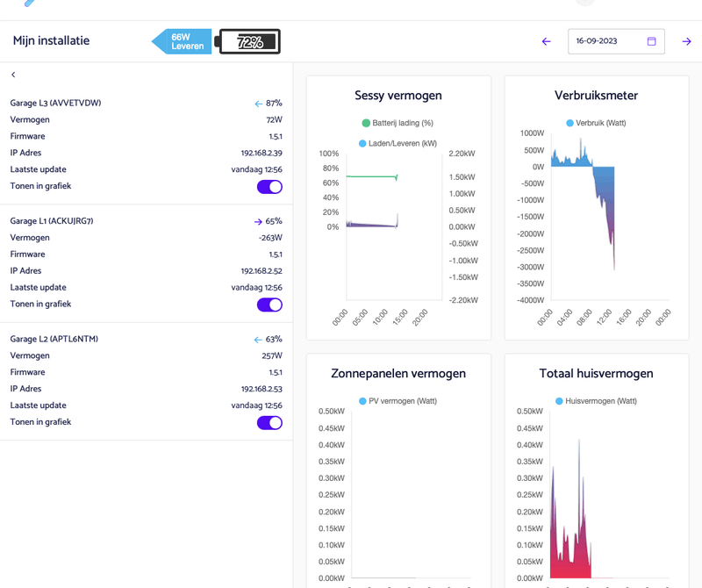Click the battery 72% indicator icon
Screen dimensions: 702x588
[247, 41]
